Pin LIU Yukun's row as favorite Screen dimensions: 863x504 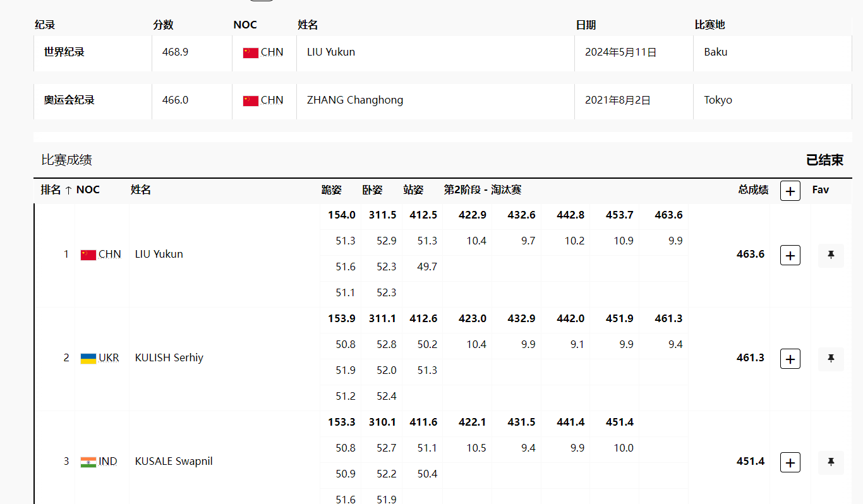[831, 255]
